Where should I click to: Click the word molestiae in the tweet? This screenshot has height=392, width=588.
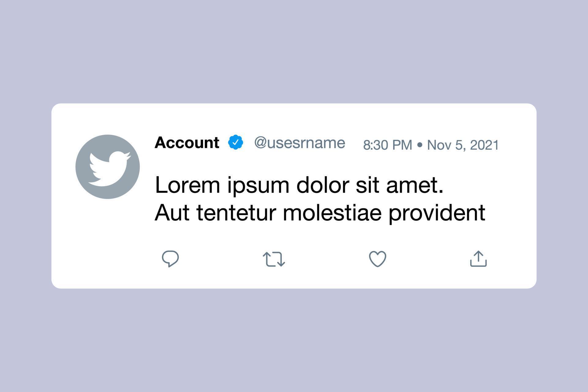[332, 213]
